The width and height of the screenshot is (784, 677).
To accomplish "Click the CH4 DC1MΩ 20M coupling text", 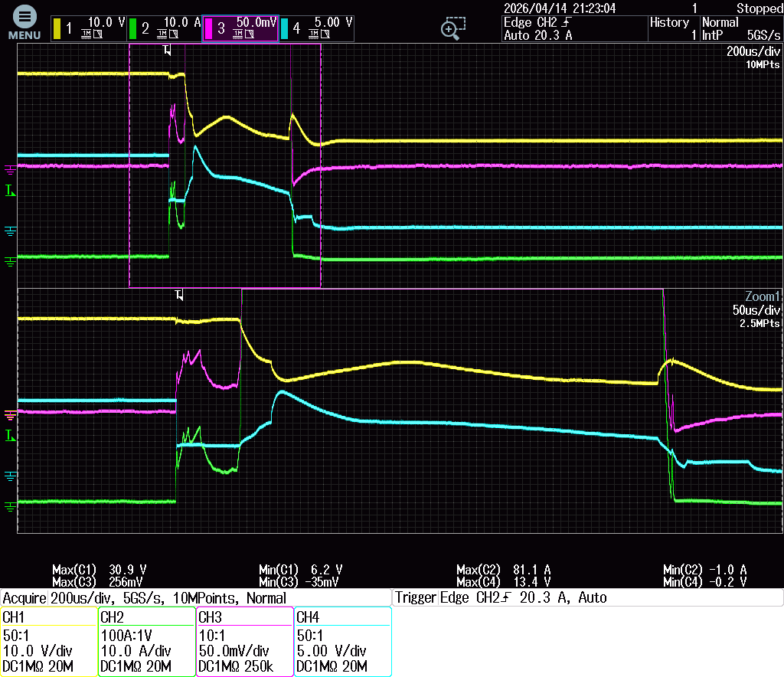I will [x=332, y=666].
